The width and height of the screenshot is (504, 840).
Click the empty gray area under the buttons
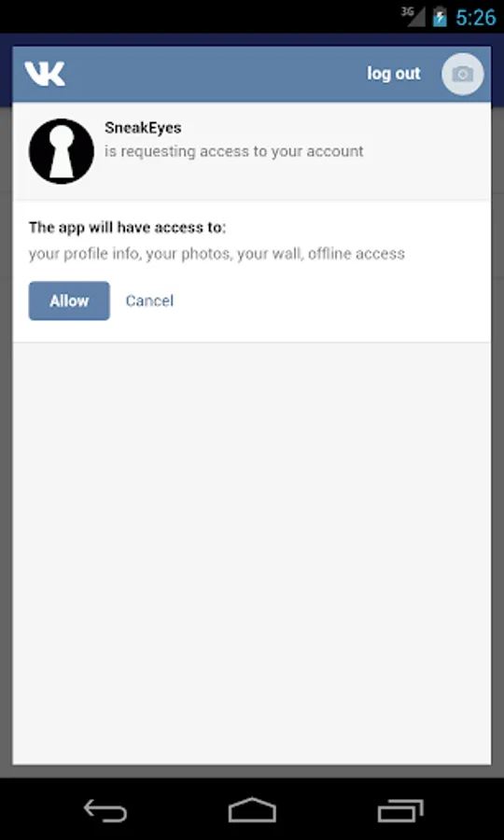(252, 553)
